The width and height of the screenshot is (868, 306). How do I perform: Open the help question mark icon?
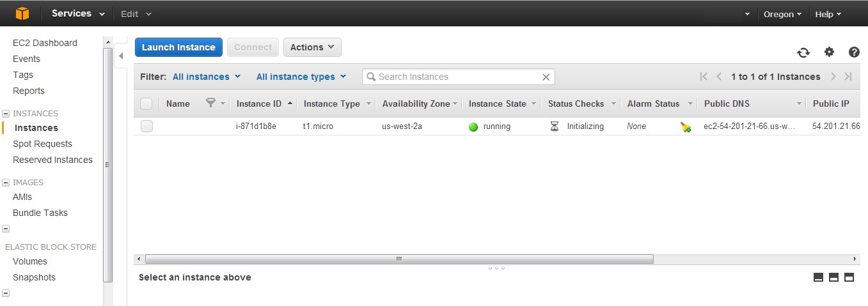[x=854, y=52]
